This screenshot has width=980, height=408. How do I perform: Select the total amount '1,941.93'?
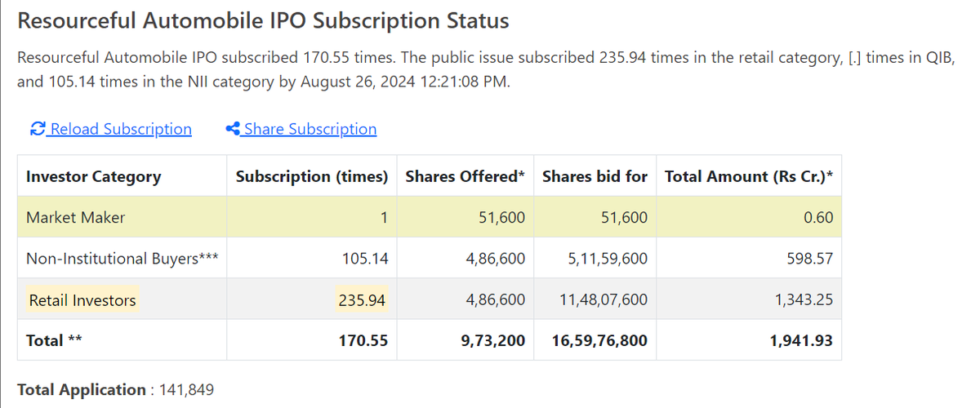pos(801,340)
